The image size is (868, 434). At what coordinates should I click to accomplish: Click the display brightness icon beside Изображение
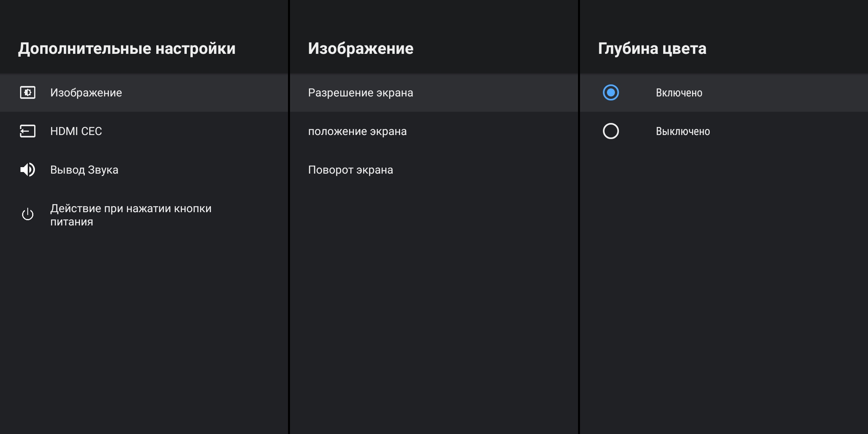[x=28, y=92]
